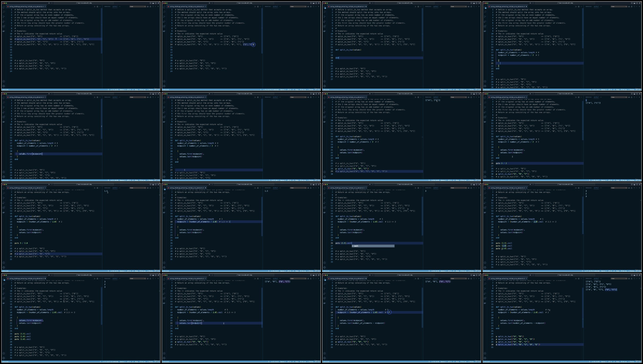Toggle output scroll lock icon in top-left window
Screen dimensions: 643x364
150,6
